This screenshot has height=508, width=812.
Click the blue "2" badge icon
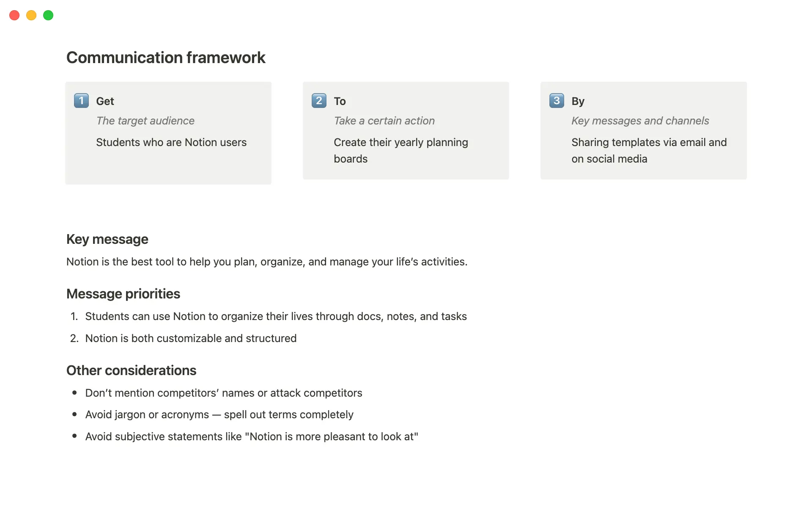[319, 101]
